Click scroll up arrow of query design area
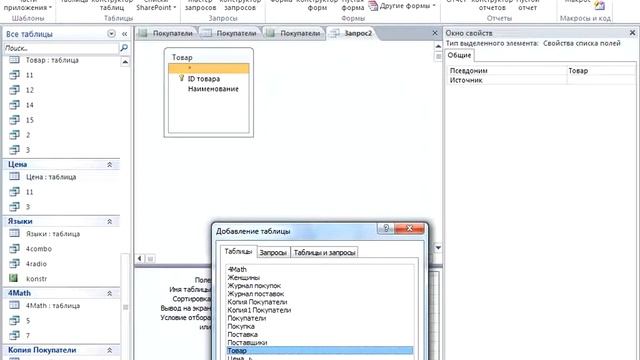 pyautogui.click(x=438, y=46)
